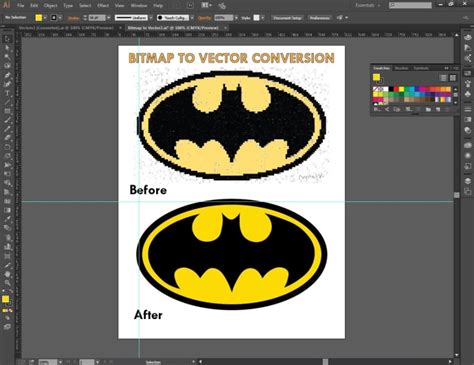This screenshot has width=474, height=365.
Task: Switch to the first document tab
Action: 65,28
